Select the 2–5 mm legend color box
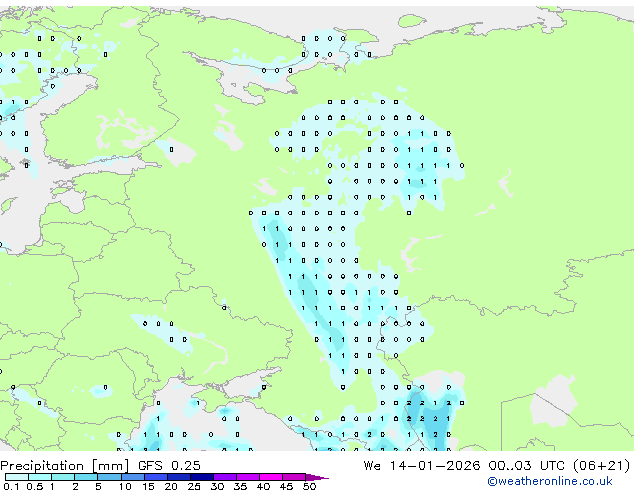The width and height of the screenshot is (634, 490). click(x=86, y=477)
